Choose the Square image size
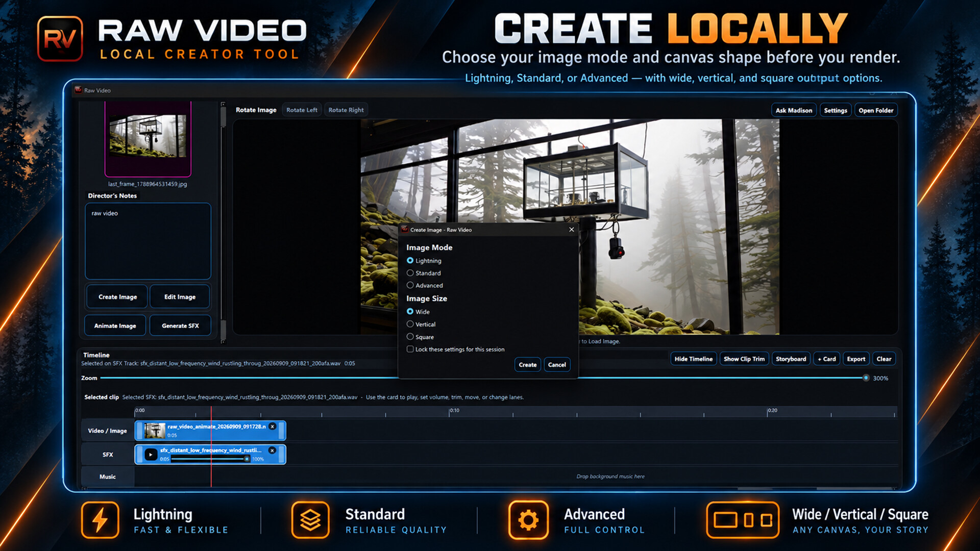Image resolution: width=980 pixels, height=551 pixels. coord(410,337)
